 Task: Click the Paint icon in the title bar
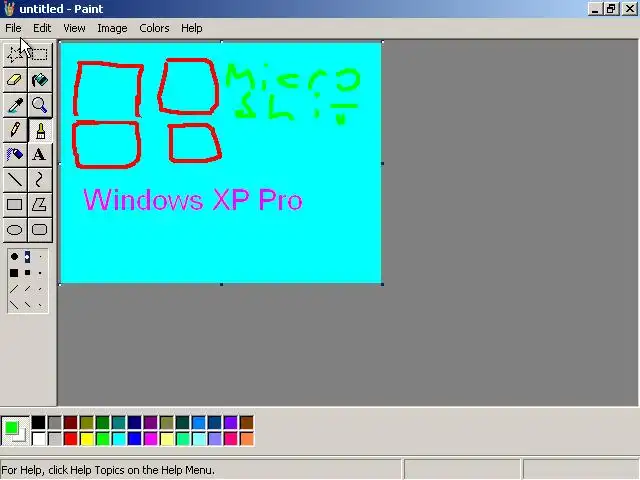tap(9, 9)
